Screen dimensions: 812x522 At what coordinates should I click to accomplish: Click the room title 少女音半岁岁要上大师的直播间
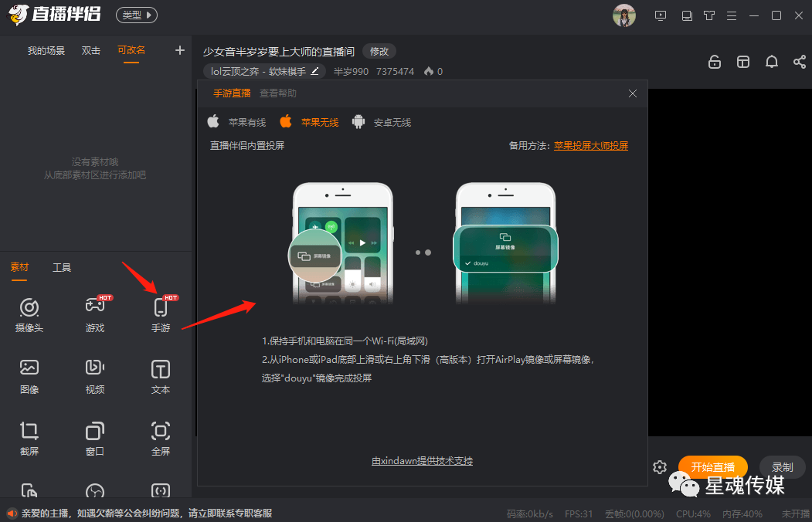click(279, 52)
